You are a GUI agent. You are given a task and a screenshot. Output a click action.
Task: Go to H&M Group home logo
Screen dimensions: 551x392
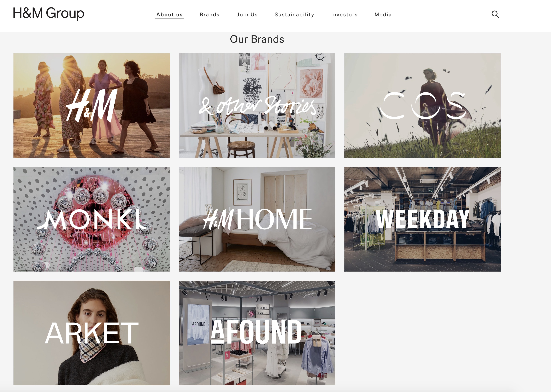[49, 13]
